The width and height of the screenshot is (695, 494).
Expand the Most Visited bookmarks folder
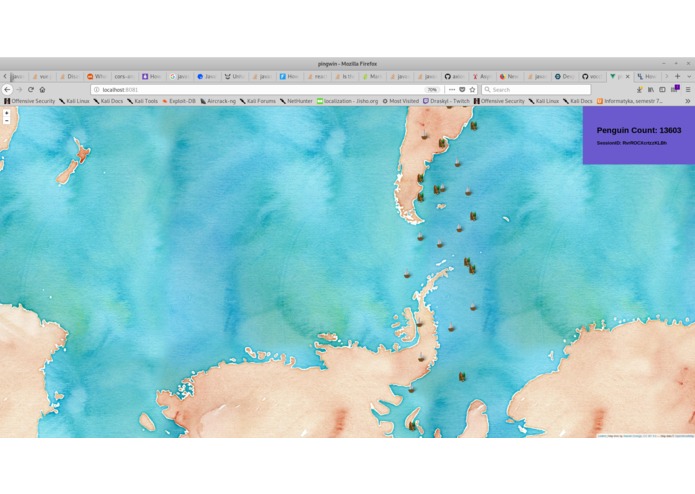click(401, 101)
